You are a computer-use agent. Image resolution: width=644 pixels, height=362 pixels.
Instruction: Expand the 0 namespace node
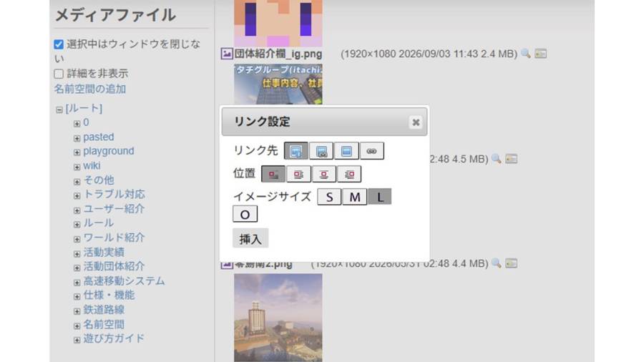click(x=77, y=124)
